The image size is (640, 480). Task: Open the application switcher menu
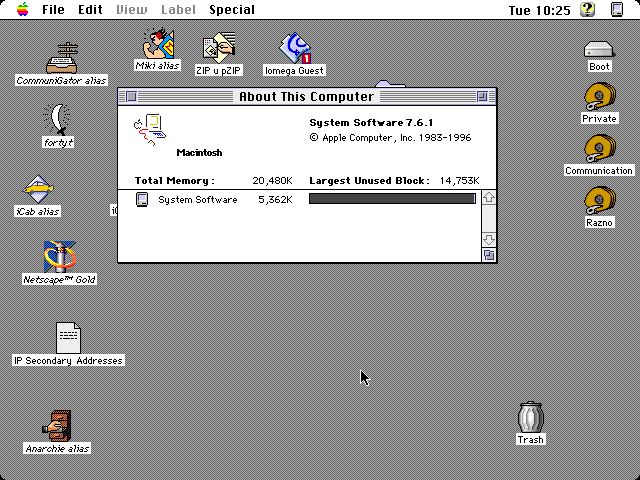[x=616, y=9]
